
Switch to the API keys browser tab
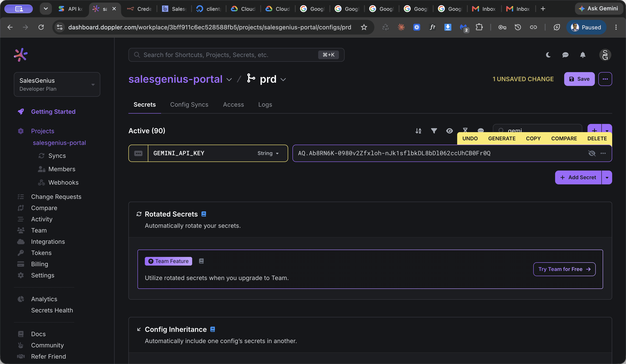[x=71, y=9]
